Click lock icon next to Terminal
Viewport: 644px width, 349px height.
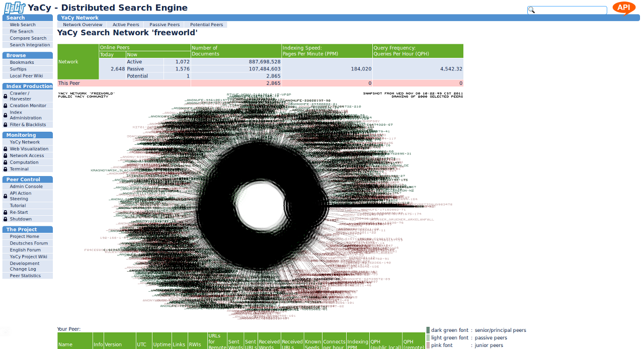pos(6,169)
